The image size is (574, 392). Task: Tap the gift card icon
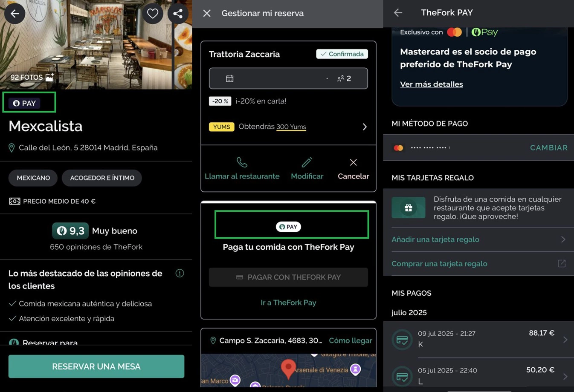409,208
